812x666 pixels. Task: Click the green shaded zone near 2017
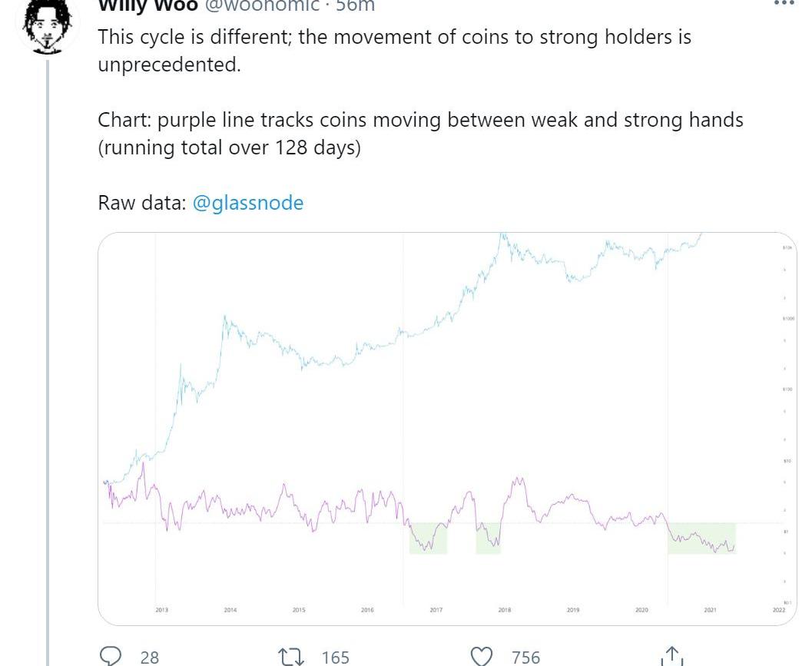[428, 538]
